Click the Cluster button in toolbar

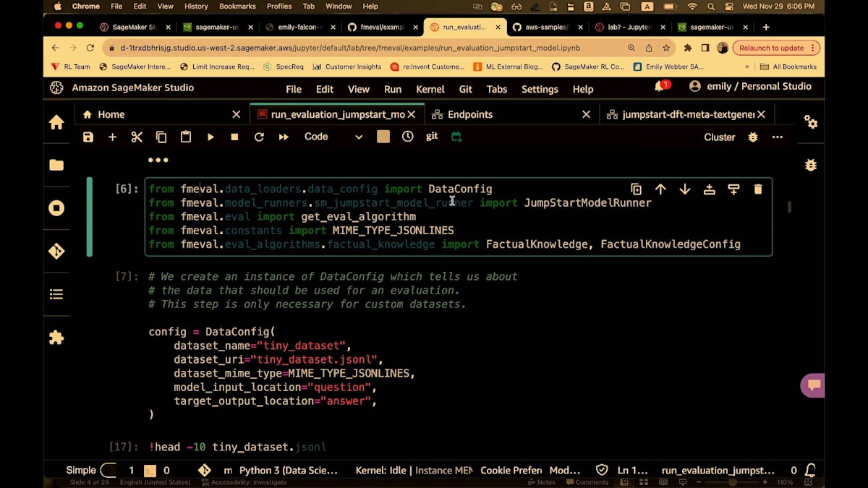click(720, 137)
